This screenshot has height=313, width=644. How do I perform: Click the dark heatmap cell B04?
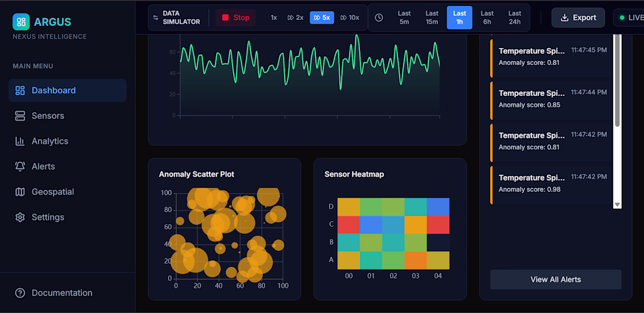click(x=439, y=242)
